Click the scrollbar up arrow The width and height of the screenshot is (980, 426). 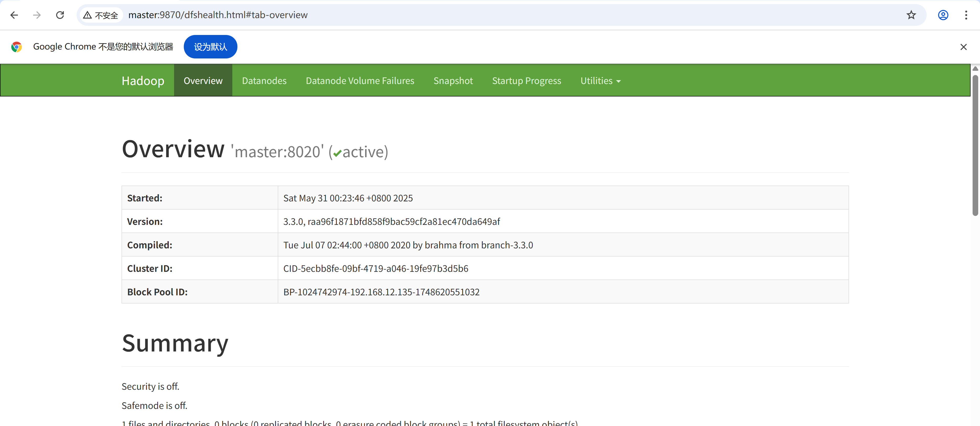click(975, 68)
